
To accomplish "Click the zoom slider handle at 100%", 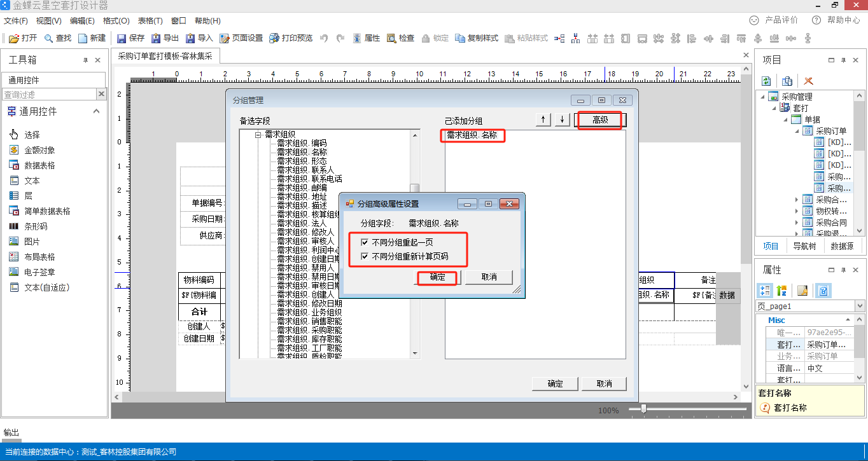I will tap(643, 409).
